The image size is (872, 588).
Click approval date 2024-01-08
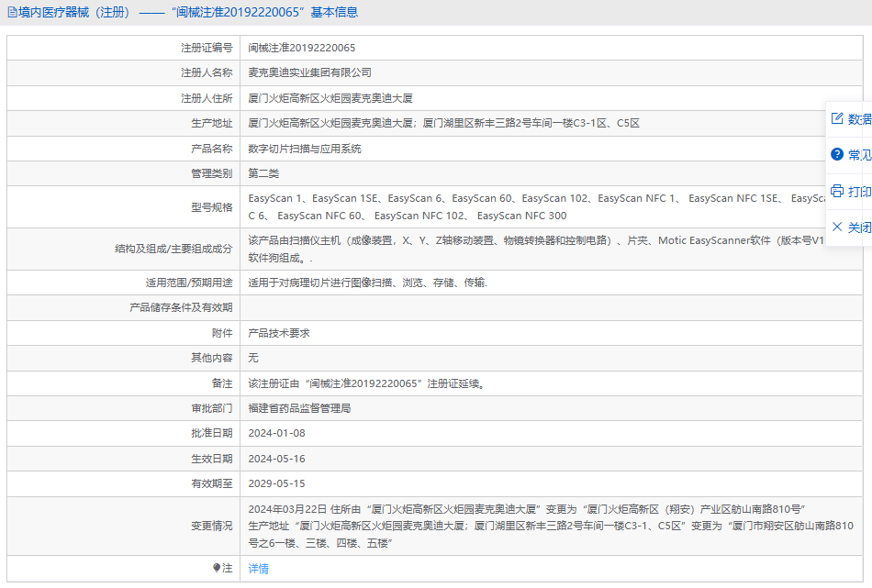click(x=276, y=433)
